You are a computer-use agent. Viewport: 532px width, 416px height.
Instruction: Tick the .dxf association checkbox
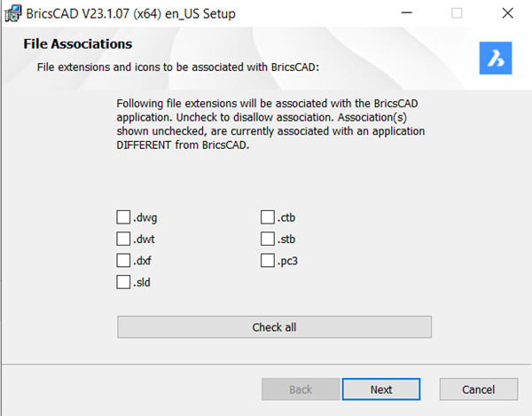(x=123, y=261)
